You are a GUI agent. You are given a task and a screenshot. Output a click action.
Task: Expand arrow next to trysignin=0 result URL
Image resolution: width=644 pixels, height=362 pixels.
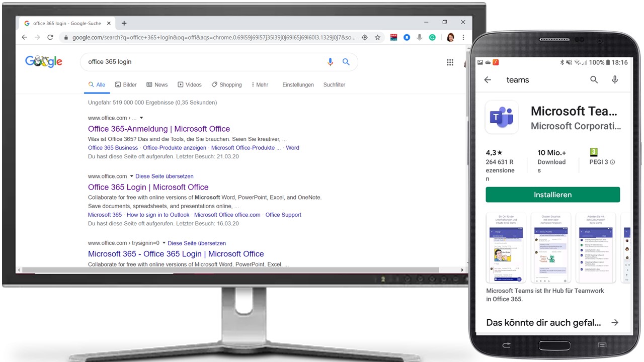[x=164, y=243]
